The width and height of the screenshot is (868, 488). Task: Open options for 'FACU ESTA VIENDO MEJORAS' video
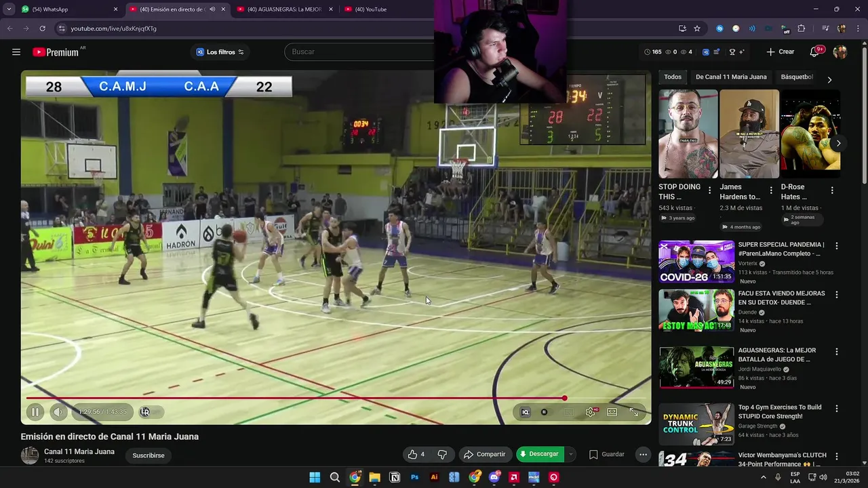837,295
